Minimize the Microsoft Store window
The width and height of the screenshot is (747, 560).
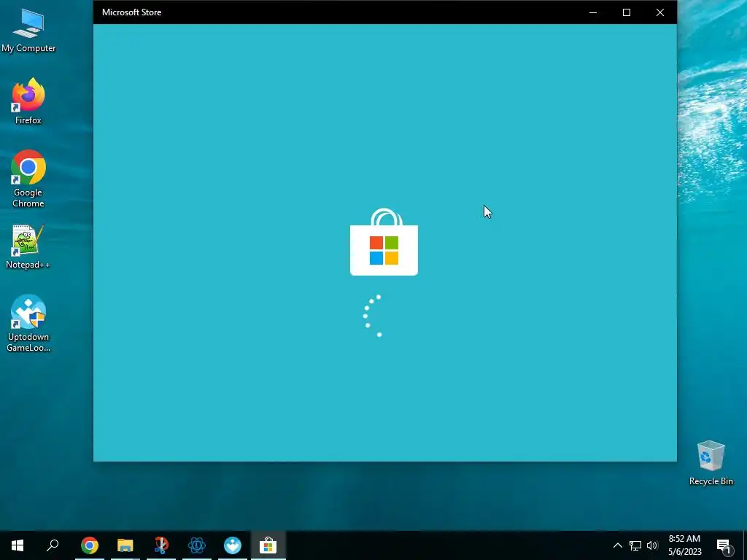(x=593, y=12)
